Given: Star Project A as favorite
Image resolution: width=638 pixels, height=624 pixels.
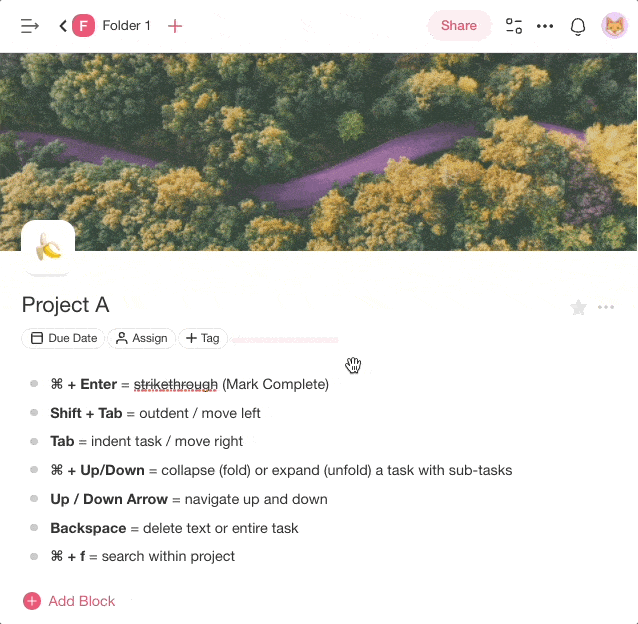Looking at the screenshot, I should click(578, 308).
